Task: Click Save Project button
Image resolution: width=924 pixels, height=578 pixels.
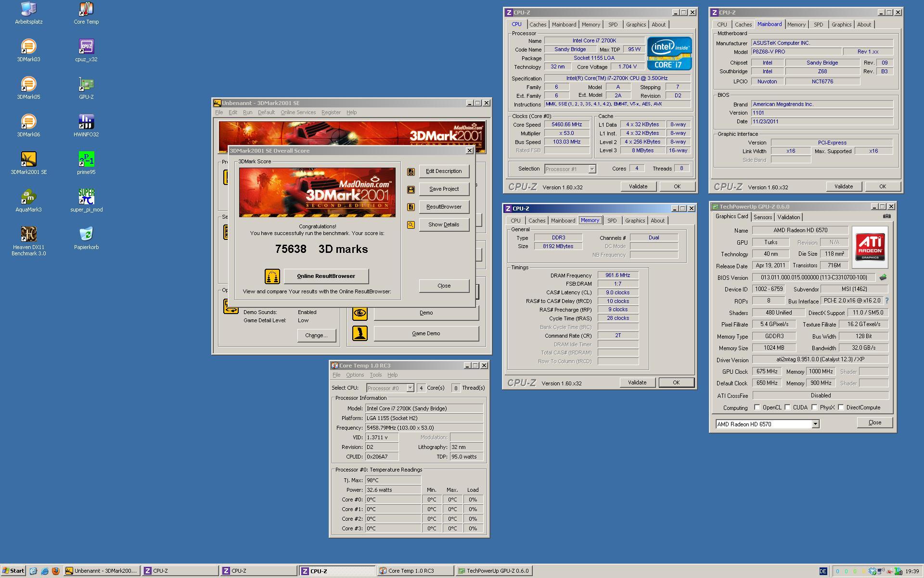Action: coord(444,189)
